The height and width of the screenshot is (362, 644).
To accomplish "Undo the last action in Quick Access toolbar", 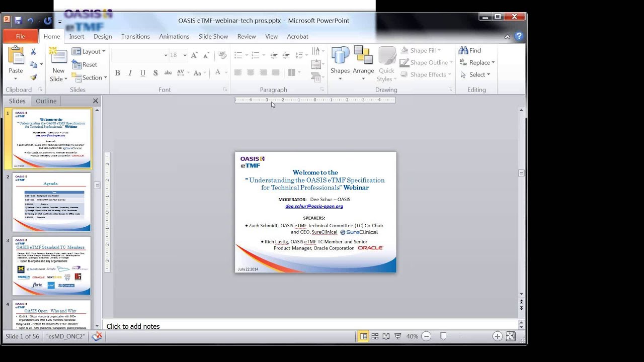I will pos(30,21).
